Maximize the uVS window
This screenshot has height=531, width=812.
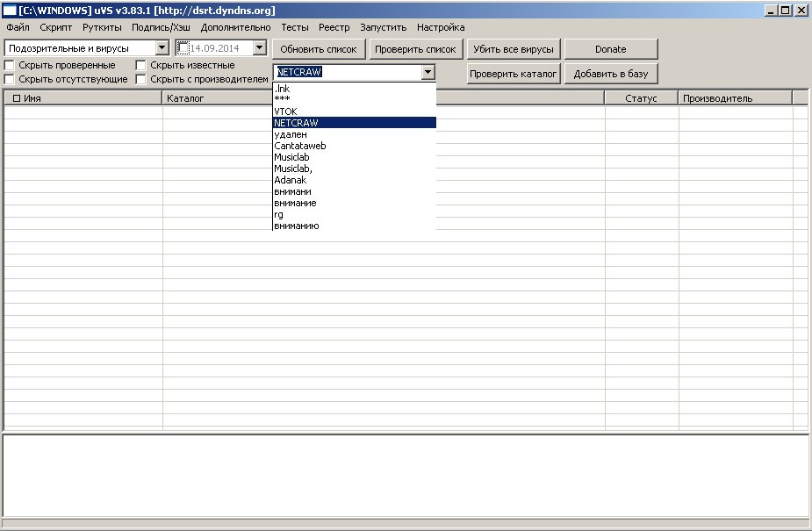785,11
